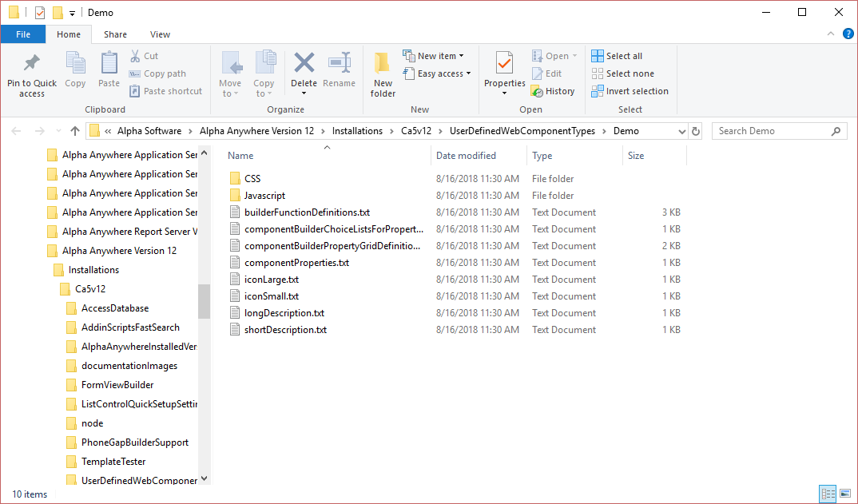Switch to Large icons view in status bar
The width and height of the screenshot is (858, 504).
point(845,494)
